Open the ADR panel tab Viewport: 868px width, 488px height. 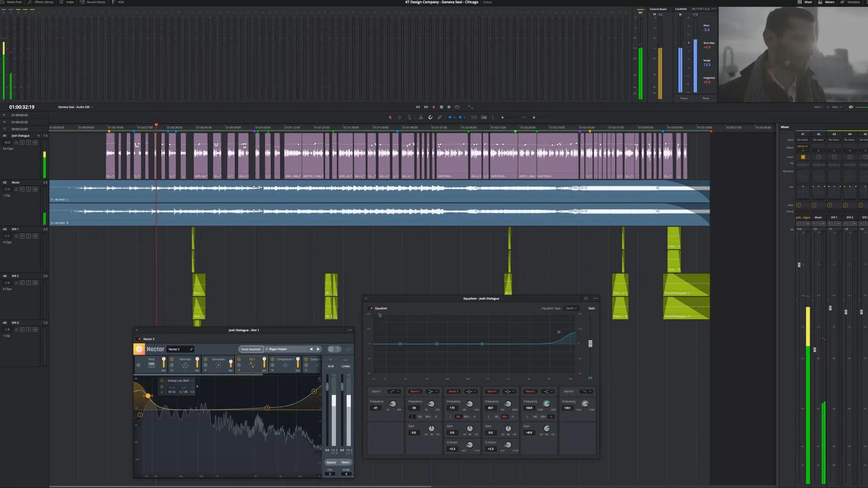coord(118,2)
